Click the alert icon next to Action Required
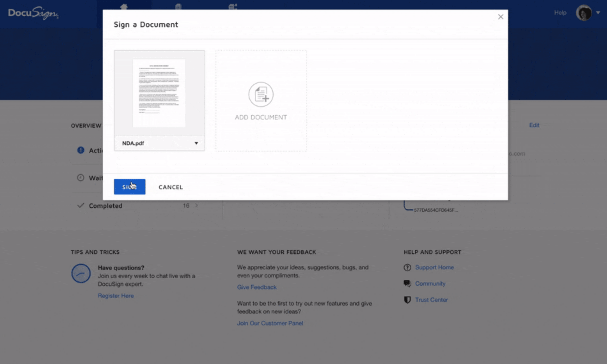This screenshot has width=607, height=364. [x=81, y=150]
